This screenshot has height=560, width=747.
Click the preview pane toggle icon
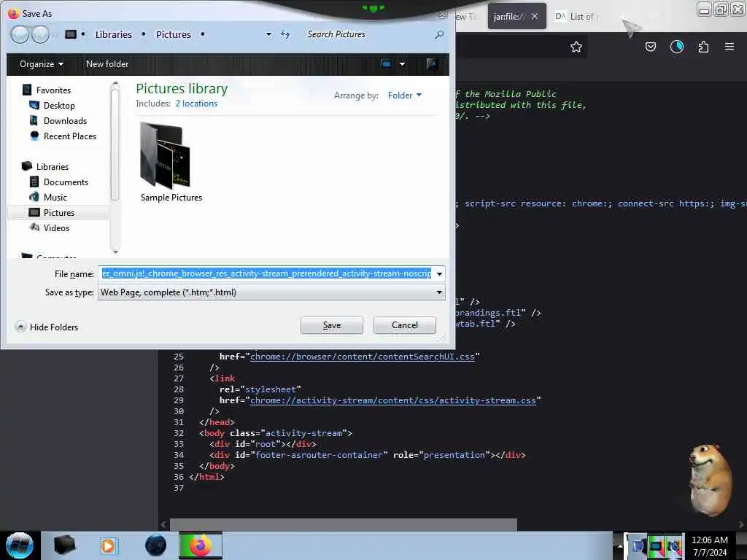coord(432,64)
